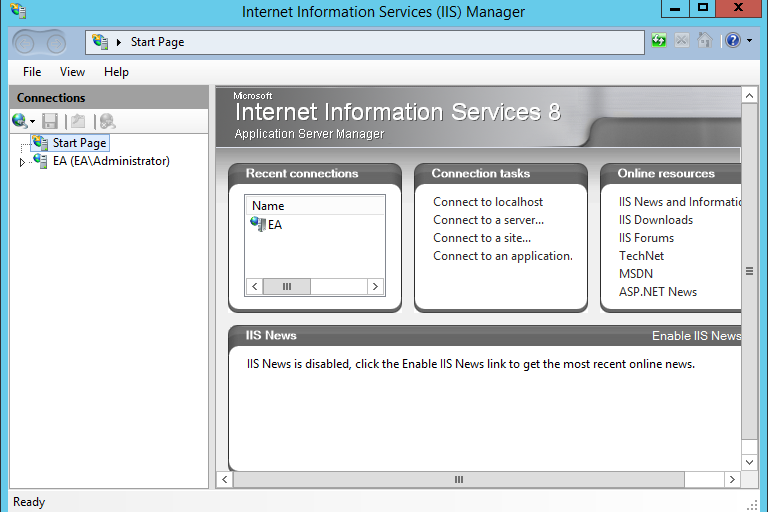
Task: Click the Name column header
Action: [x=315, y=205]
